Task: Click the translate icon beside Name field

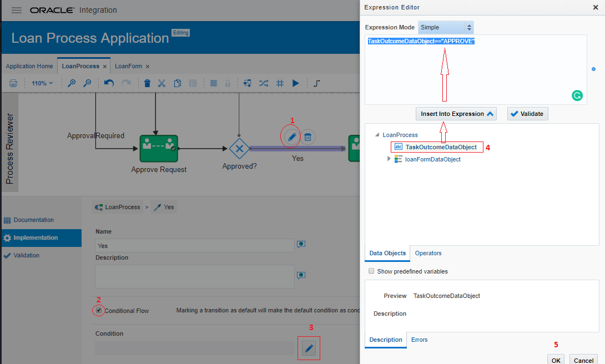Action: pyautogui.click(x=301, y=245)
